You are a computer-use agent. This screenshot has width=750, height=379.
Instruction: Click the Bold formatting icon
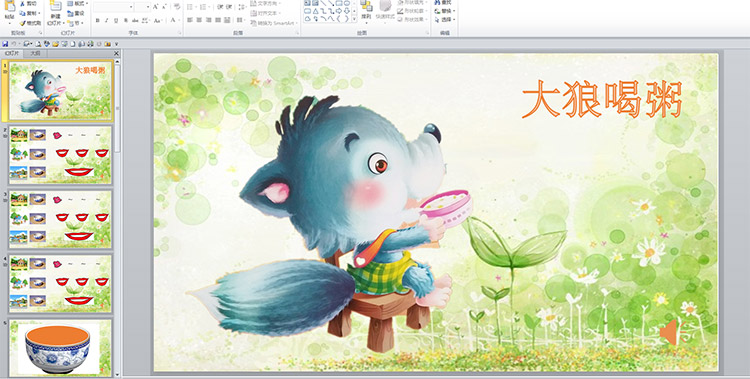click(x=98, y=21)
